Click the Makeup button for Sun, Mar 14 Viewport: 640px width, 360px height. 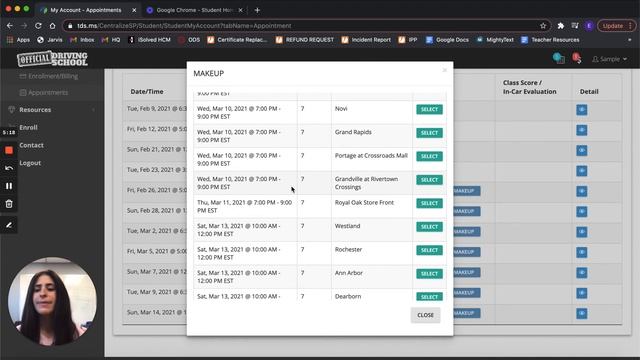tap(467, 313)
